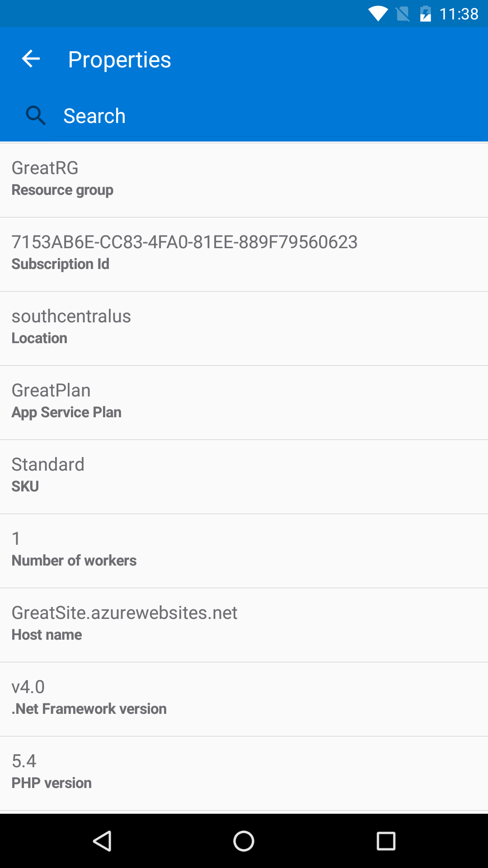The image size is (488, 868).
Task: Tap the Standard SKU property row
Action: point(244,476)
